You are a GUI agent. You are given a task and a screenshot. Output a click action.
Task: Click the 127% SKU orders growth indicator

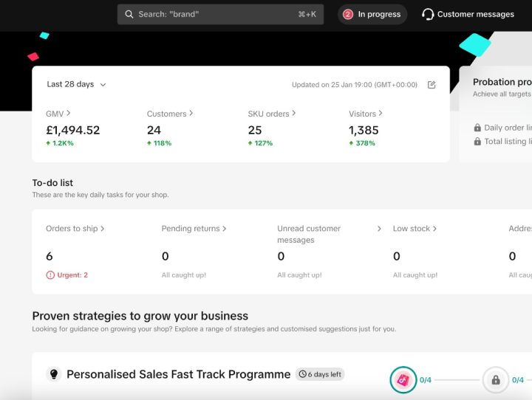coord(260,143)
